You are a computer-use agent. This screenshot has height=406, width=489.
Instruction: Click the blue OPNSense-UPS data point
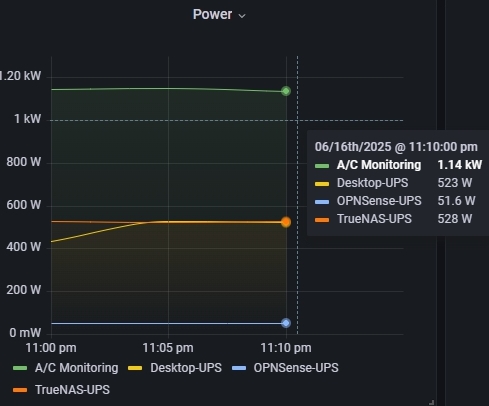pyautogui.click(x=286, y=323)
